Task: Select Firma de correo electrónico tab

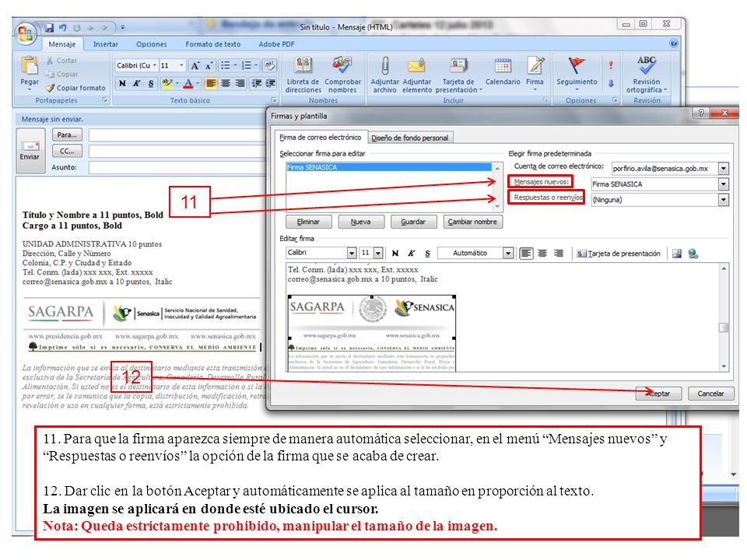Action: click(x=320, y=137)
